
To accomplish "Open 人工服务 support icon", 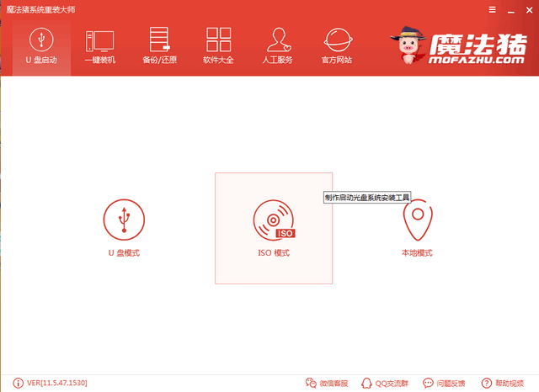I will 278,46.
